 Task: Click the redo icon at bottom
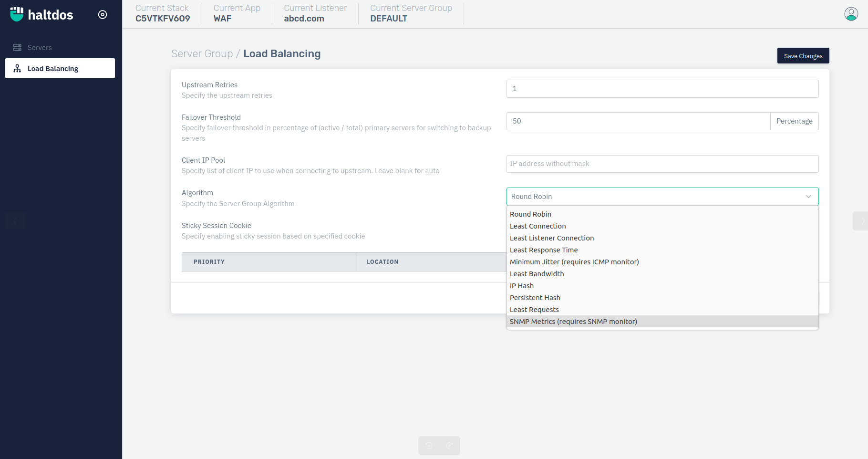coord(450,445)
